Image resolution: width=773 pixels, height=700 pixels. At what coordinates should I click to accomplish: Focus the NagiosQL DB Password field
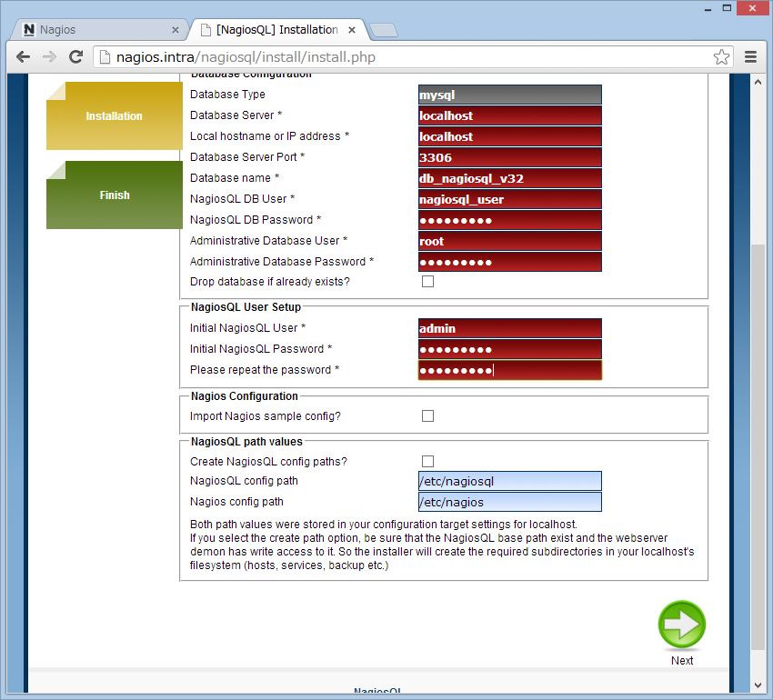click(x=510, y=220)
